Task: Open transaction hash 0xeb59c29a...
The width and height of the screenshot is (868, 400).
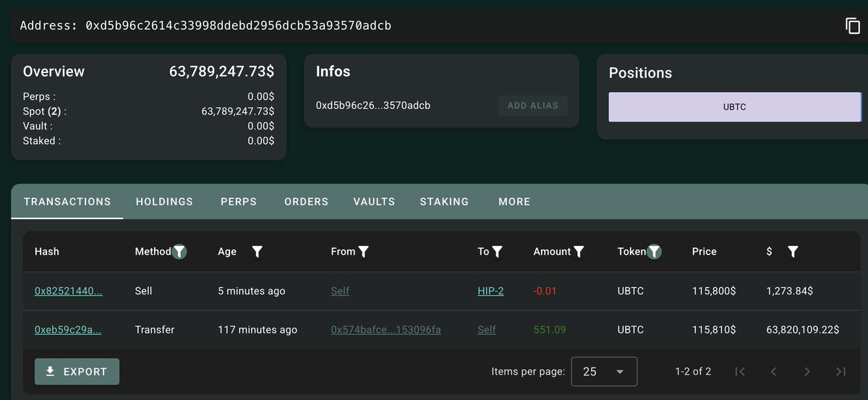Action: coord(68,329)
